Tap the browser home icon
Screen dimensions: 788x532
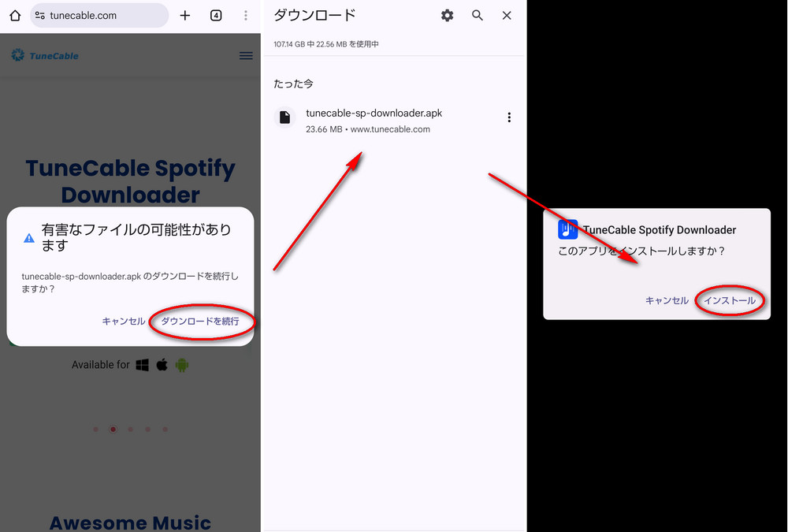tap(15, 16)
